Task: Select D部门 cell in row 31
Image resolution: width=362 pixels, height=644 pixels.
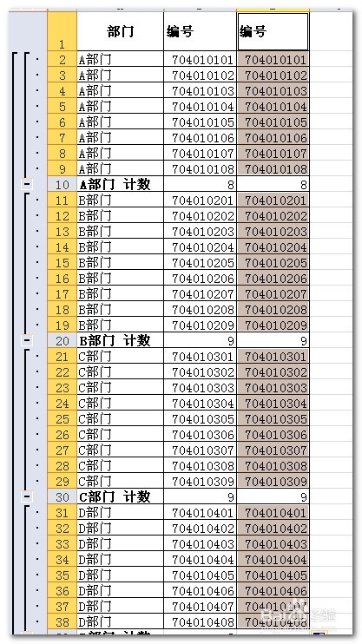Action: click(120, 513)
